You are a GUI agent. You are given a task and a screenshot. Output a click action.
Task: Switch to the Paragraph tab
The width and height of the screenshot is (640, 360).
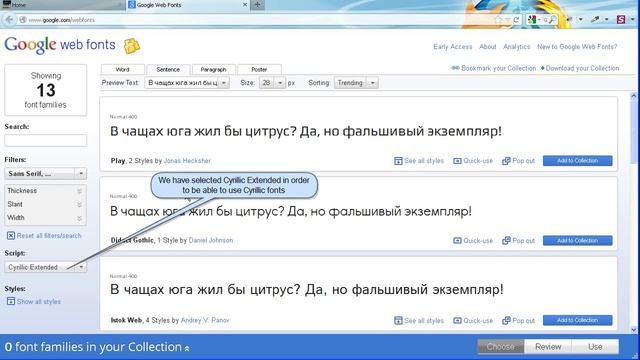click(x=213, y=69)
